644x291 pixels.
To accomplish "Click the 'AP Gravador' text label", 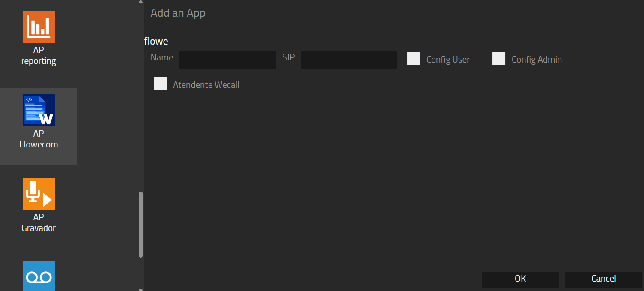I will coord(39,223).
